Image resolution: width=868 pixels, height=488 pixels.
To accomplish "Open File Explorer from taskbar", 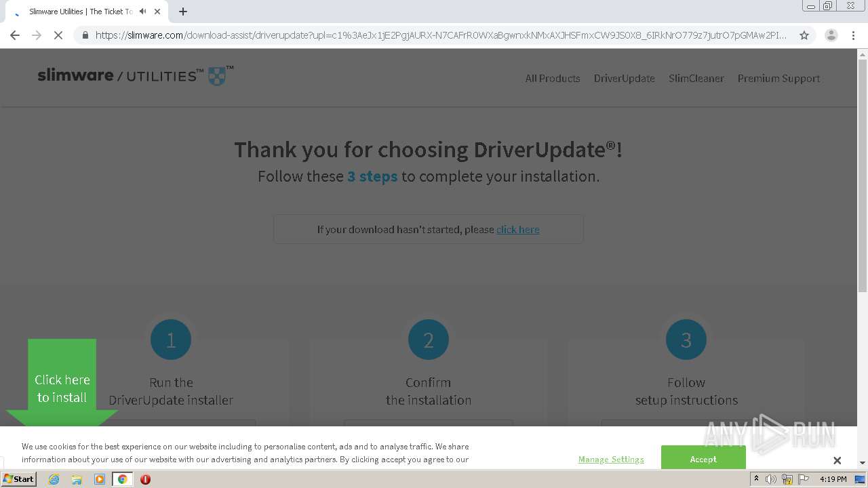I will [x=77, y=479].
